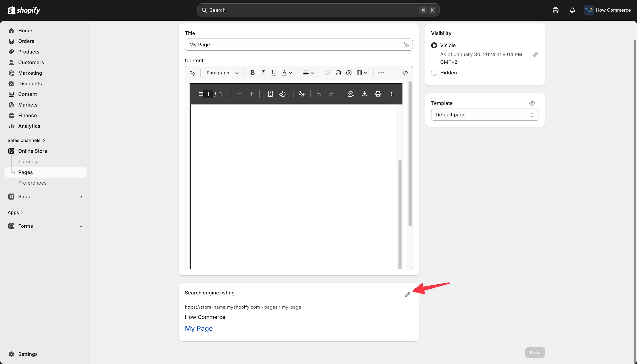The image size is (637, 364).
Task: Edit the Search engine listing
Action: tap(407, 295)
